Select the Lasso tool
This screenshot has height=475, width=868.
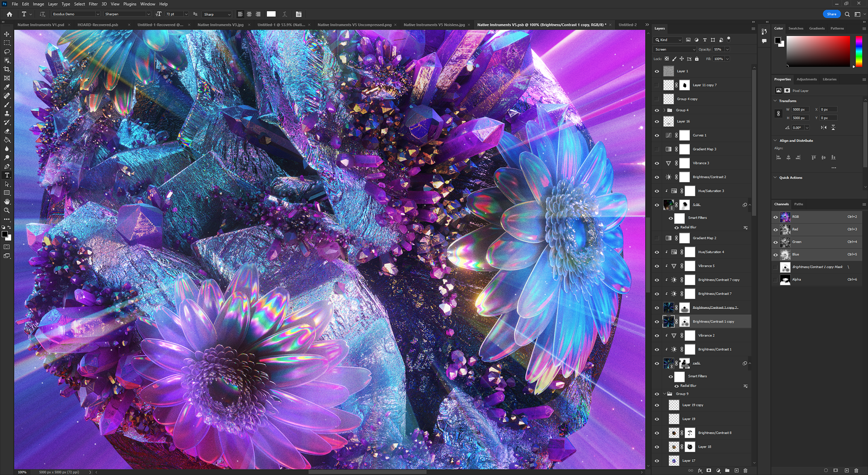pos(7,52)
